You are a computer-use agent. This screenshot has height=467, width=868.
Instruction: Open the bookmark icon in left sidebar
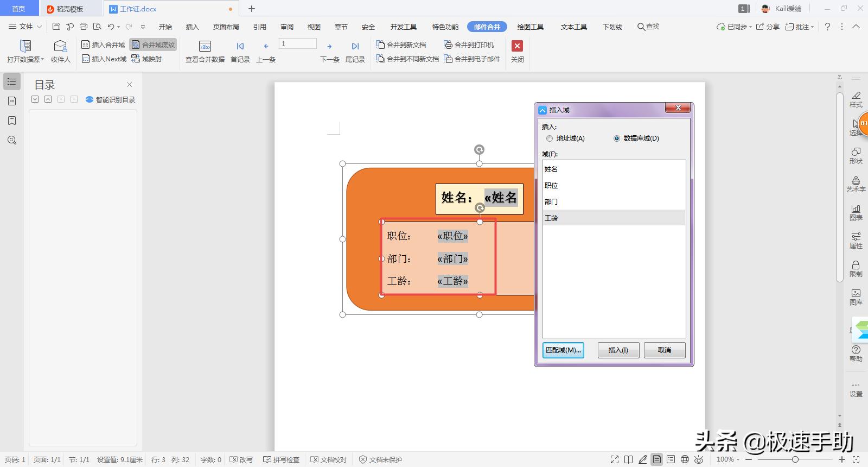[x=12, y=121]
